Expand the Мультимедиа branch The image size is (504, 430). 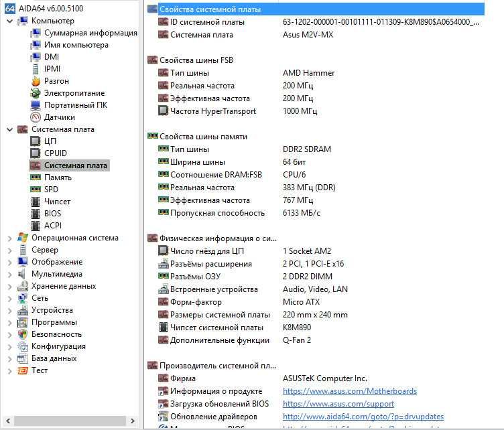[x=10, y=275]
